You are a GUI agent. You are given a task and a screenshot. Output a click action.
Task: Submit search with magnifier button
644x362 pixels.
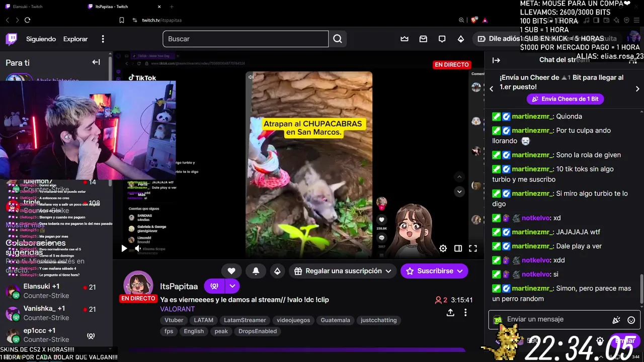click(x=338, y=39)
